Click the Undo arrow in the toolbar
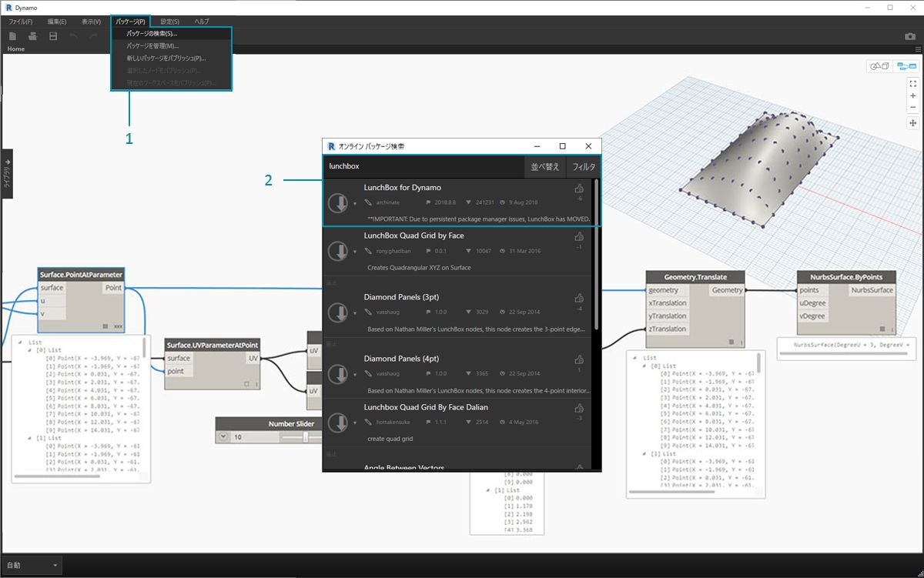Screen dimensions: 924x578 pos(74,36)
